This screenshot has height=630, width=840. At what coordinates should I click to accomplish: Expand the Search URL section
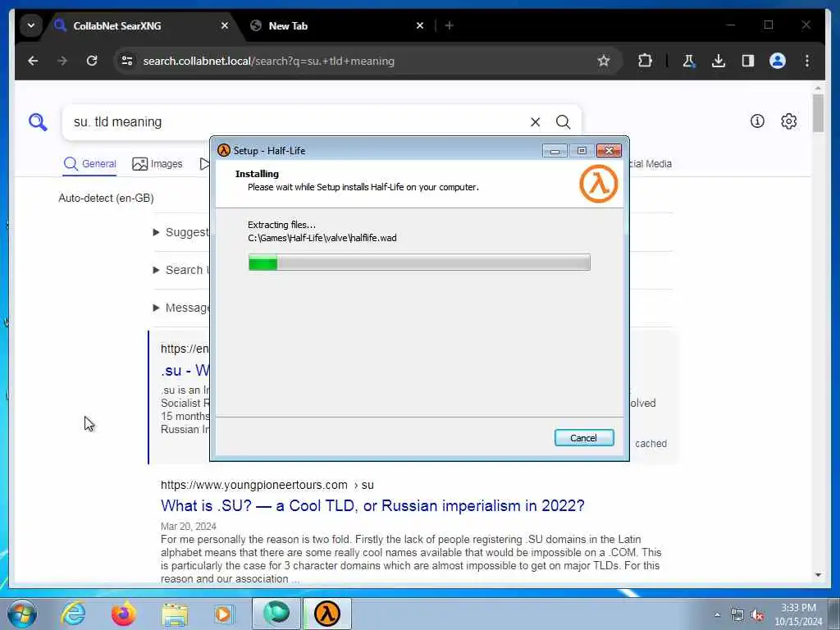coord(181,270)
